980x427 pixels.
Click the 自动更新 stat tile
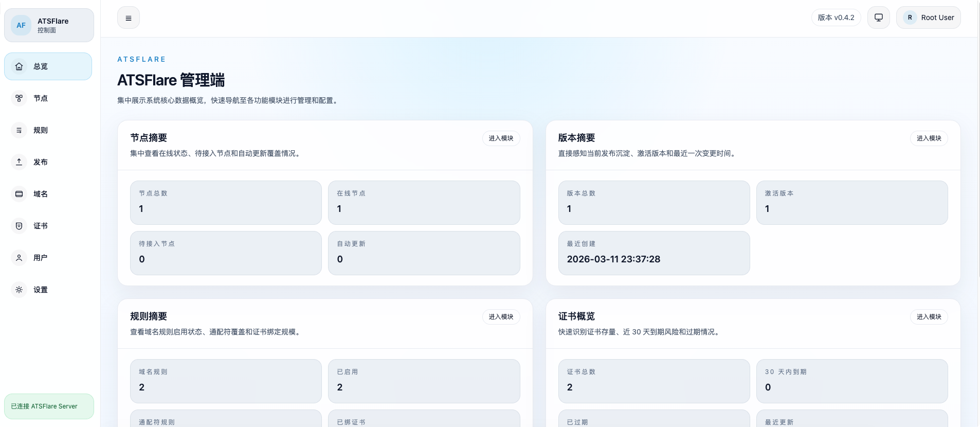[x=424, y=253]
